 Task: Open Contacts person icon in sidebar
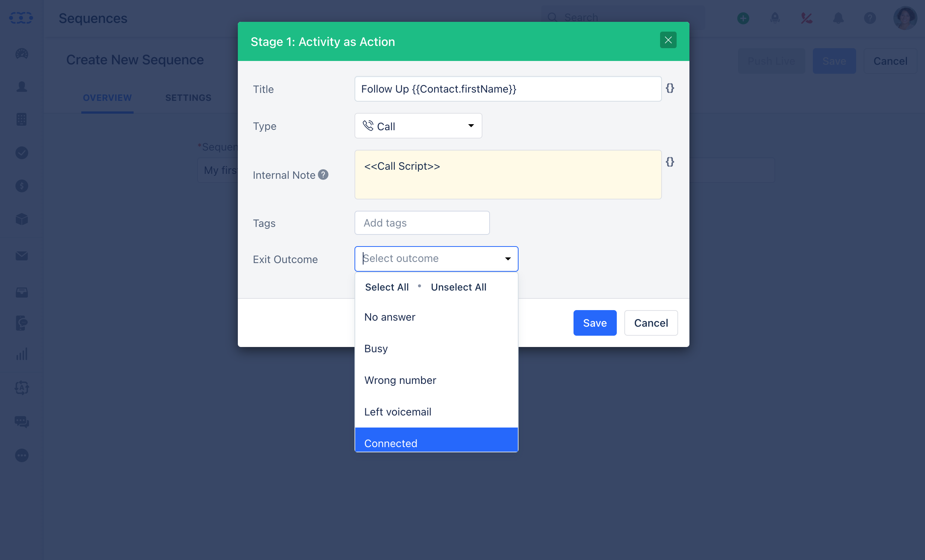(21, 87)
